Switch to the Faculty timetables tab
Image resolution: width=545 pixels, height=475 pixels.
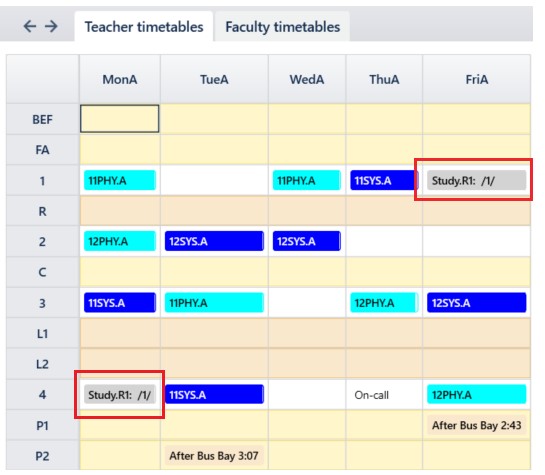click(x=282, y=27)
